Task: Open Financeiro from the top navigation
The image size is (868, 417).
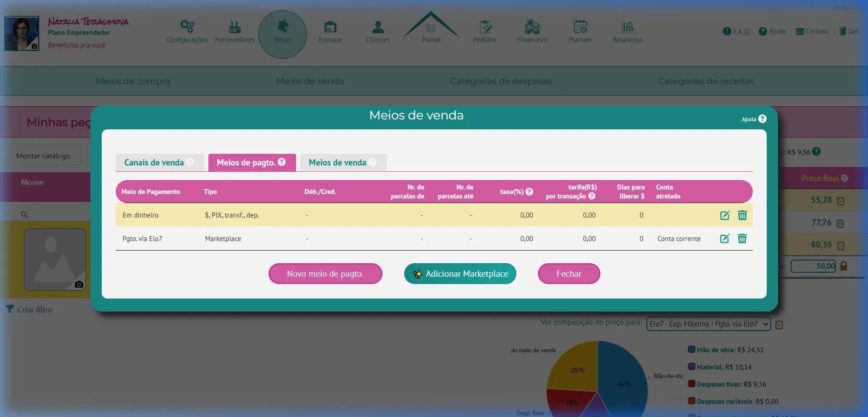Action: (532, 32)
